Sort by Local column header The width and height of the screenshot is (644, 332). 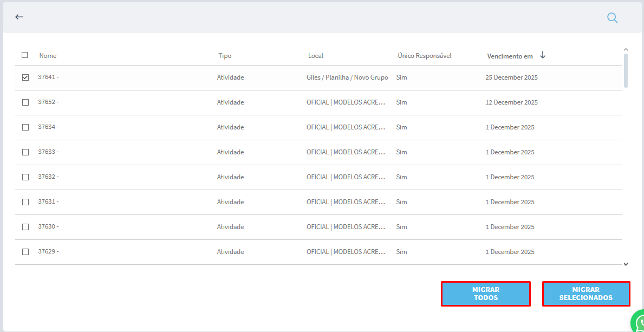tap(315, 56)
